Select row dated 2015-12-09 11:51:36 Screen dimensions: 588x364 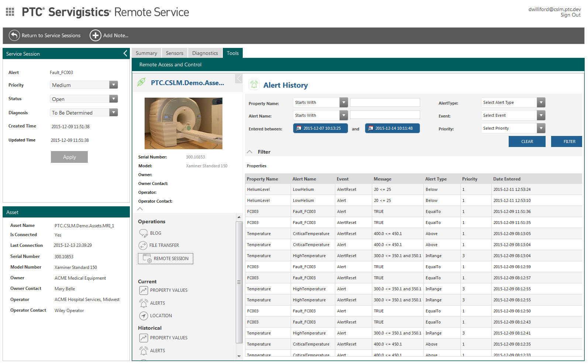tap(414, 211)
